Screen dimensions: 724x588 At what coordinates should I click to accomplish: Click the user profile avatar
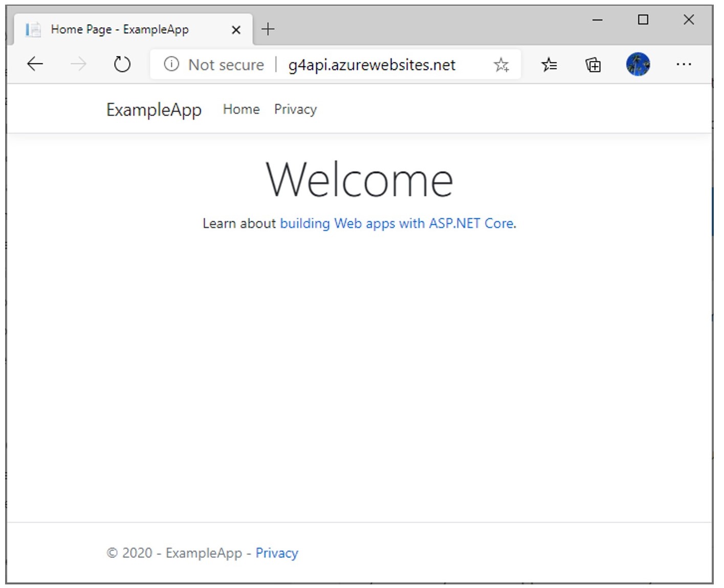(638, 64)
